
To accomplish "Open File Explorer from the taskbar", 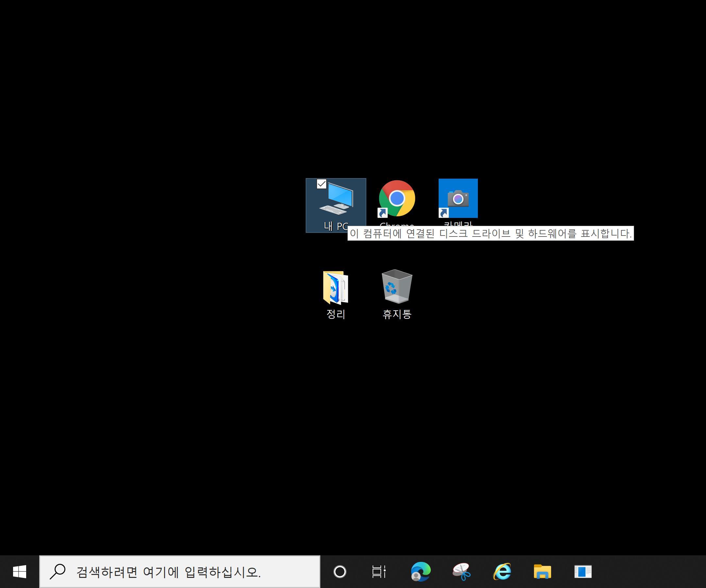I will (x=542, y=571).
